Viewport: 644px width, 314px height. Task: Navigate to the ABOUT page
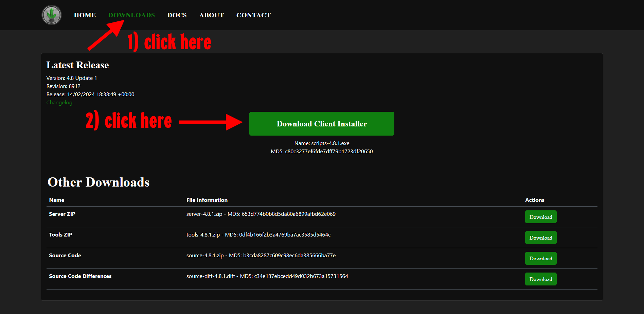click(212, 15)
